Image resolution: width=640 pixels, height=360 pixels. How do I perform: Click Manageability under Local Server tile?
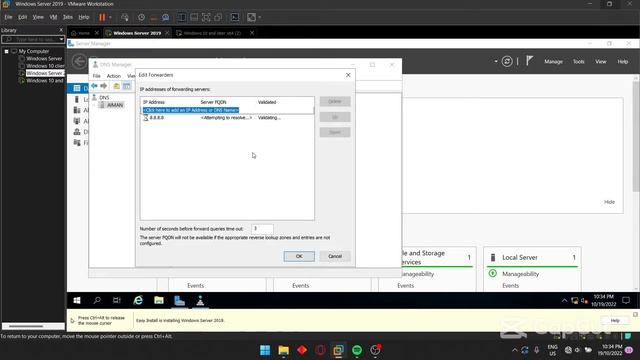click(520, 274)
